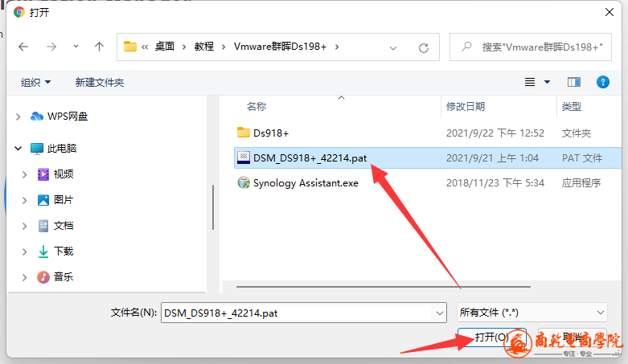Click date 2021/9/22 下午 12:52

pos(495,133)
